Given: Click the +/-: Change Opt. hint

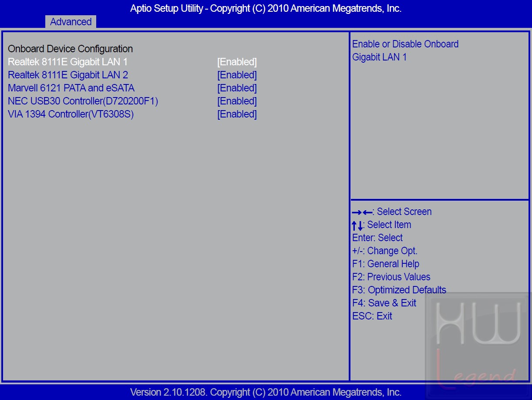Looking at the screenshot, I should pos(385,251).
